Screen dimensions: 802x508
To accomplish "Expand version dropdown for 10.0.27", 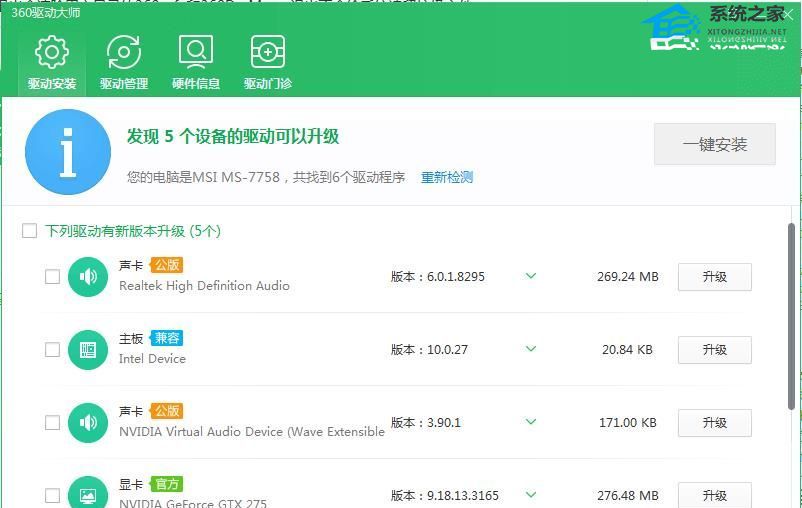I will 531,349.
